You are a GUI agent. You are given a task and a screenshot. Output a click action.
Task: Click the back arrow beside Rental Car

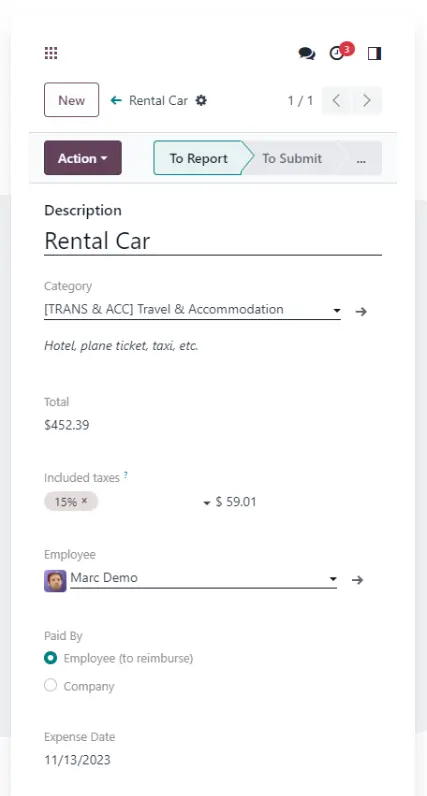tap(116, 100)
